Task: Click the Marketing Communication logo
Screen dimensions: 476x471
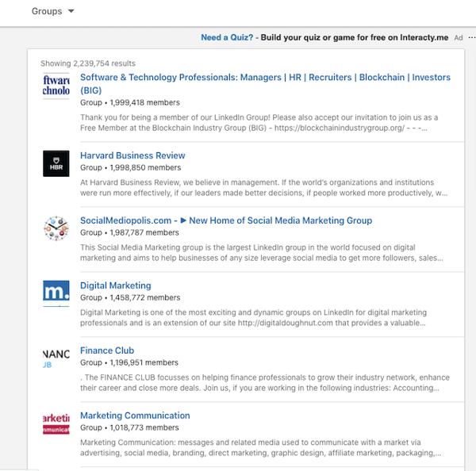Action: coord(56,423)
